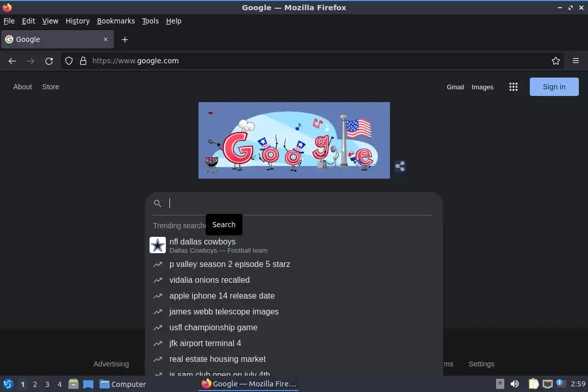588x392 pixels.
Task: Click the taskbar clock showing 2:59
Action: tap(577, 384)
